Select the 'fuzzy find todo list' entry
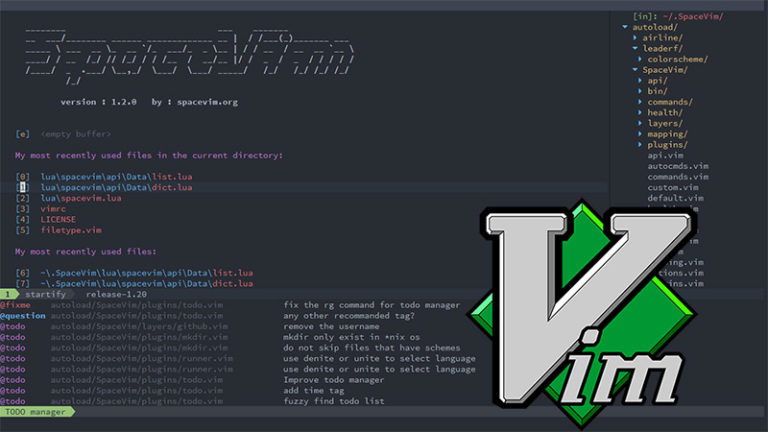 pos(333,401)
